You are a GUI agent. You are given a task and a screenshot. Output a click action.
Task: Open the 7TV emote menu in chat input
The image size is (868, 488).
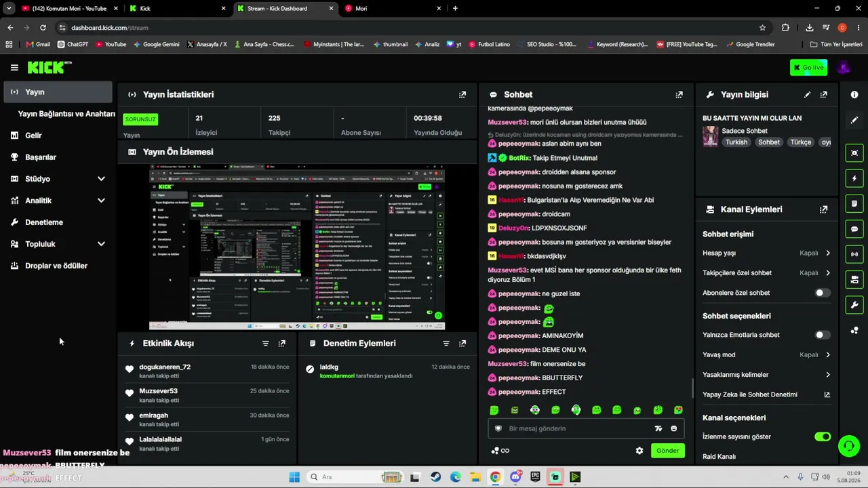pos(658,428)
